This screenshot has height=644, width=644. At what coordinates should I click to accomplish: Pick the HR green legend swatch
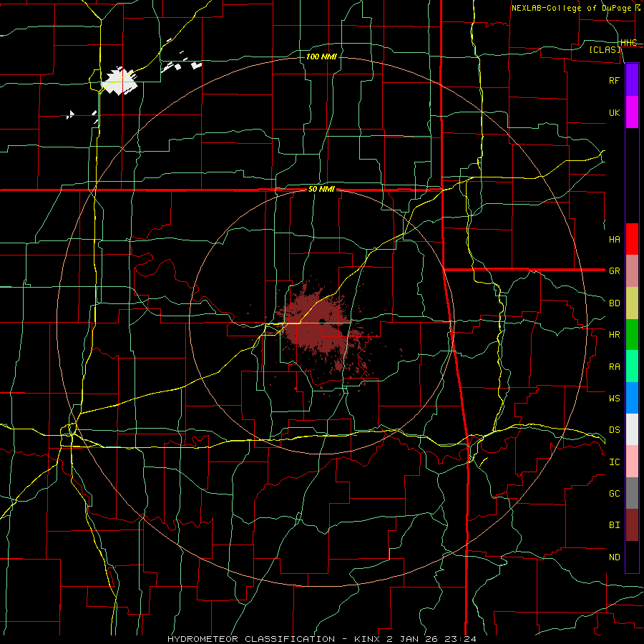[632, 335]
